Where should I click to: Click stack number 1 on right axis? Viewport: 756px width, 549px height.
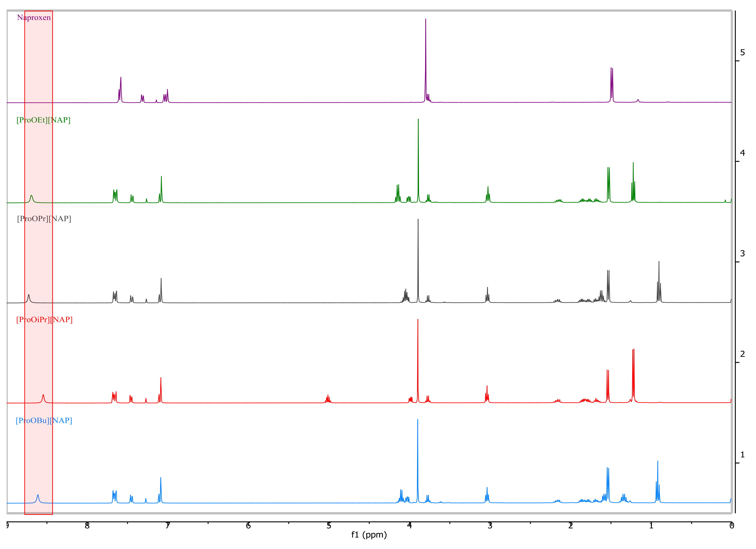tap(742, 455)
